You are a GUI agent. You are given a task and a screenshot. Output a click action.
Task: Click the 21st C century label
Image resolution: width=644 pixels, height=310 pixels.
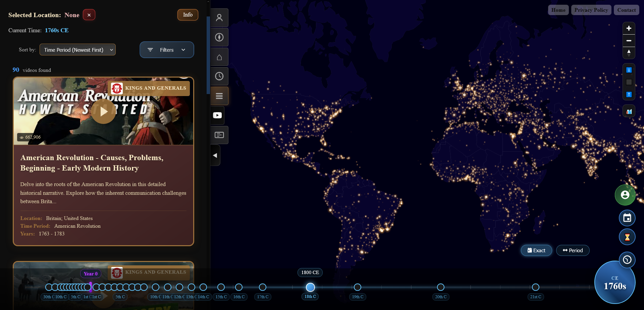click(536, 297)
